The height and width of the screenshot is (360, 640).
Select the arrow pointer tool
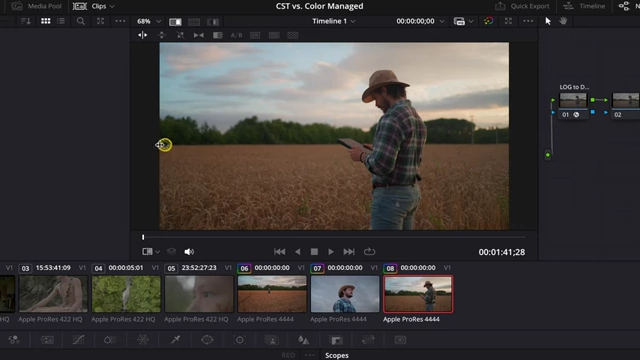coord(548,21)
